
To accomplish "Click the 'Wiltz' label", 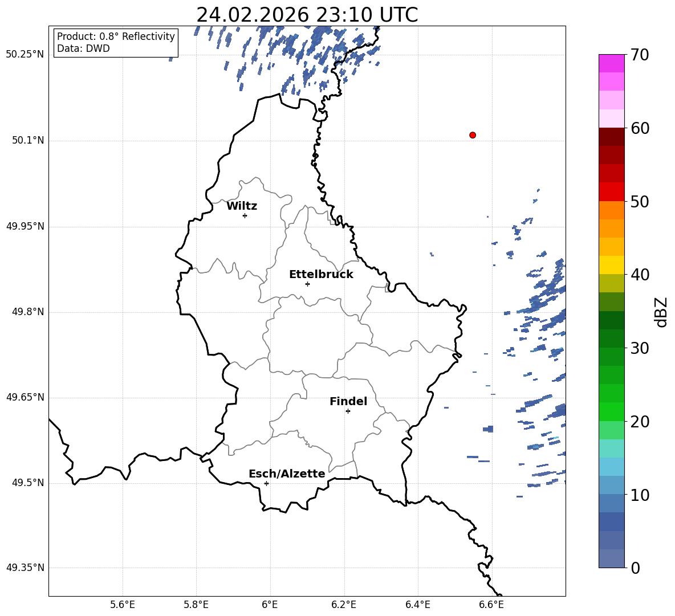I will 242,206.
